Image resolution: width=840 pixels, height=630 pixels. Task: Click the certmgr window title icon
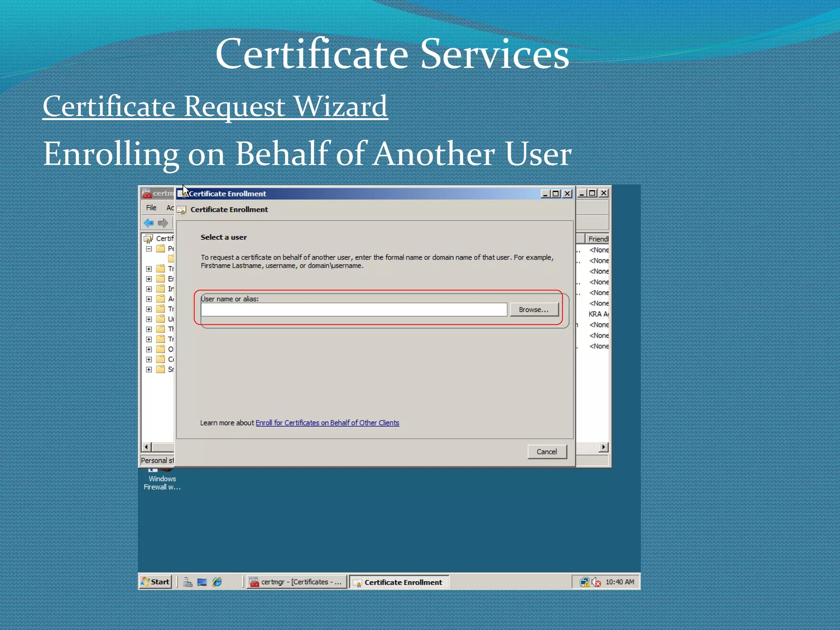[x=146, y=193]
